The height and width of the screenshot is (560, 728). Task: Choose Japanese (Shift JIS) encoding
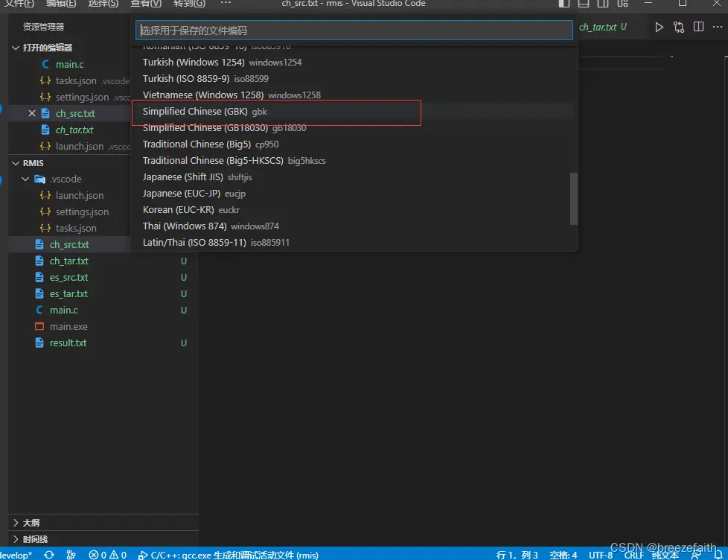point(354,177)
